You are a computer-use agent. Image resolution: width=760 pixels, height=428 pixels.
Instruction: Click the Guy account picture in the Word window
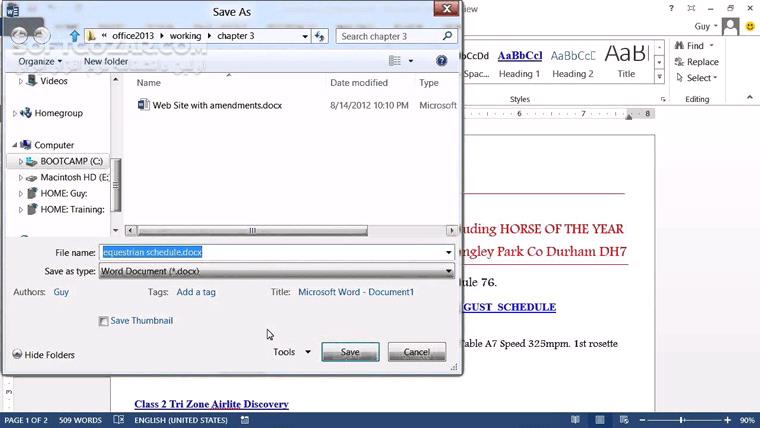pyautogui.click(x=730, y=26)
